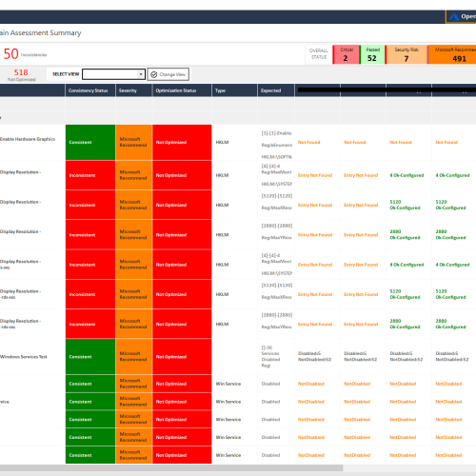Click the Assessment Summary title
The width and height of the screenshot is (476, 476).
(x=40, y=32)
